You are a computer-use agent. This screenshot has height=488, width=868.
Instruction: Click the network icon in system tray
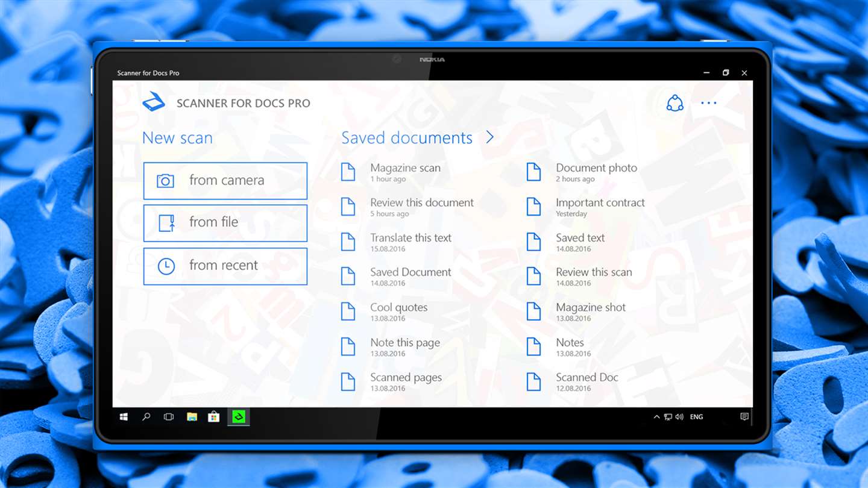[x=668, y=417]
